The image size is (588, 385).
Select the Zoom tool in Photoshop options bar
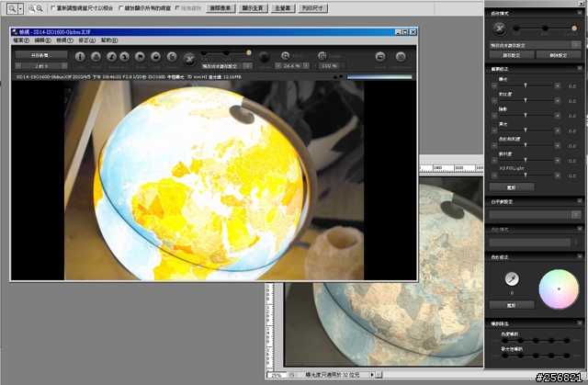point(12,8)
